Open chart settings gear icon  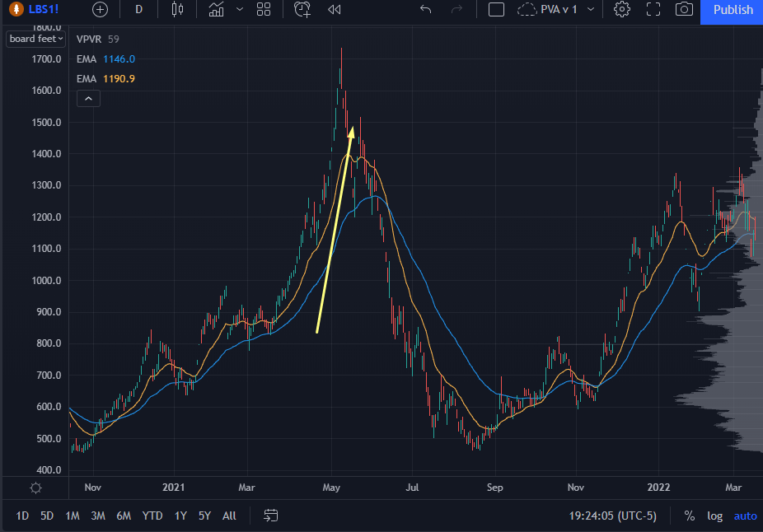point(622,9)
